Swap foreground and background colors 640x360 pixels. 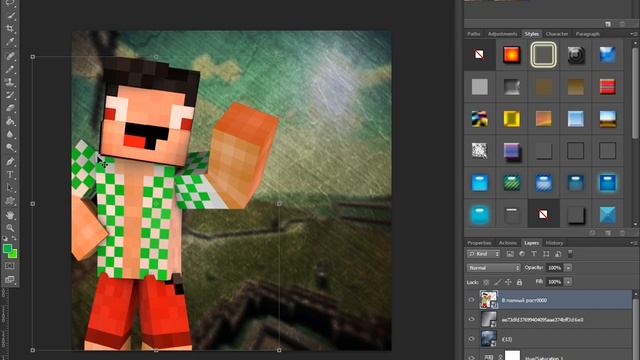(14, 238)
